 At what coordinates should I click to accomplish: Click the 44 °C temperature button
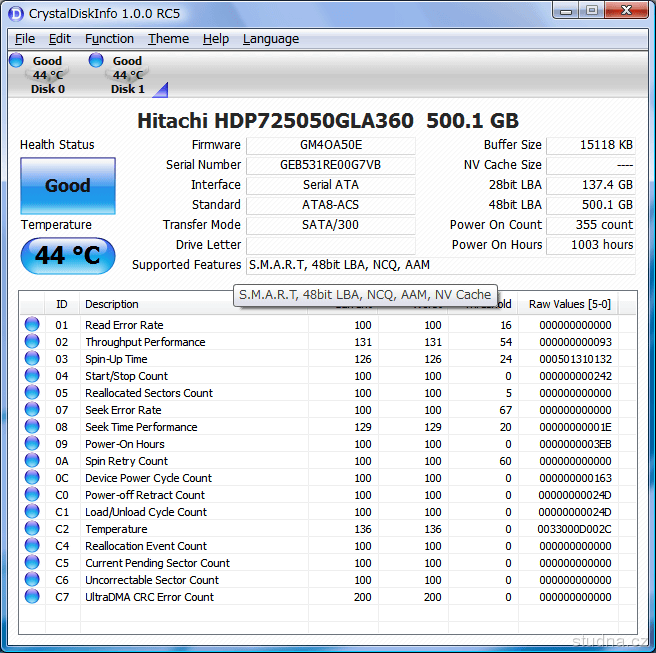coord(68,256)
